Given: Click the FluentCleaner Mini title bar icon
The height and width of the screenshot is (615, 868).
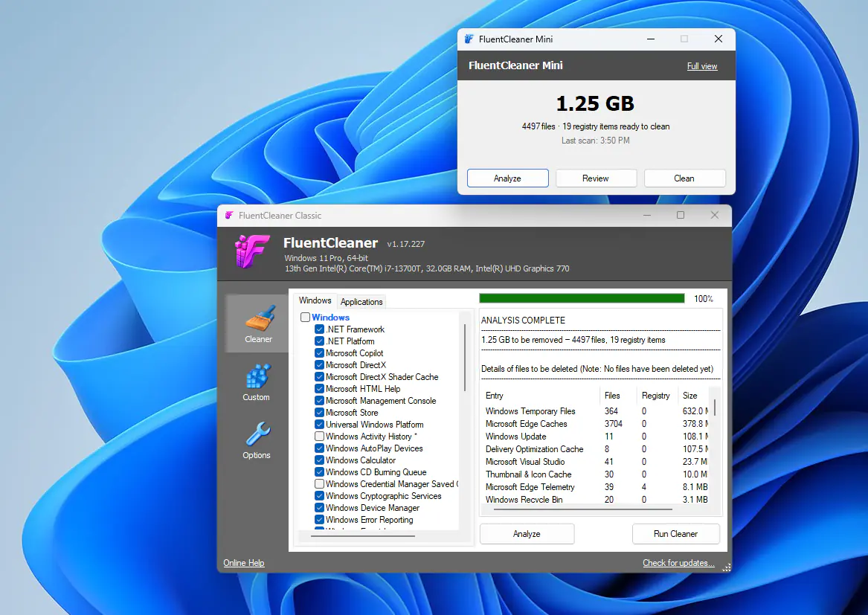Looking at the screenshot, I should [x=469, y=39].
